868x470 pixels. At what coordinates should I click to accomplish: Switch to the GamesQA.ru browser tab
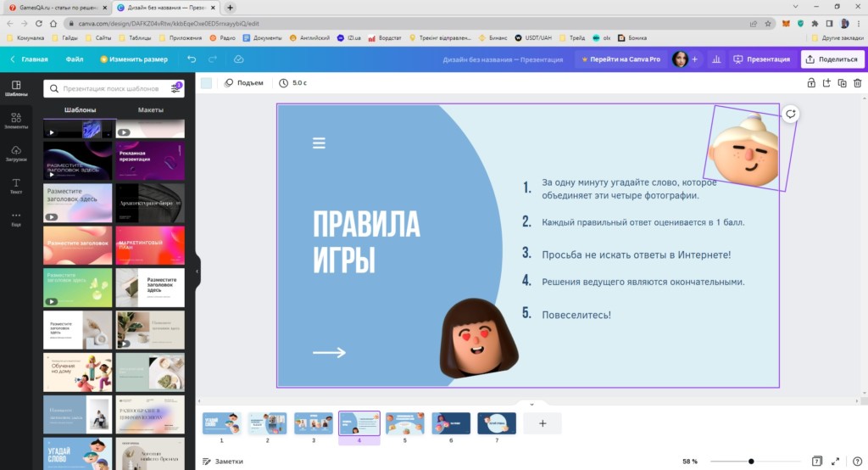[x=57, y=8]
